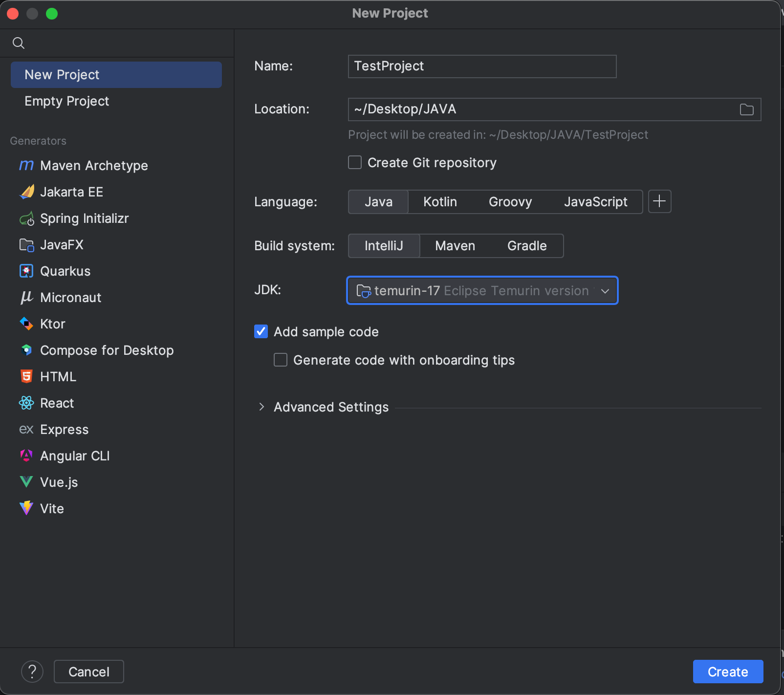Select IntelliJ build system
784x695 pixels.
coord(384,246)
